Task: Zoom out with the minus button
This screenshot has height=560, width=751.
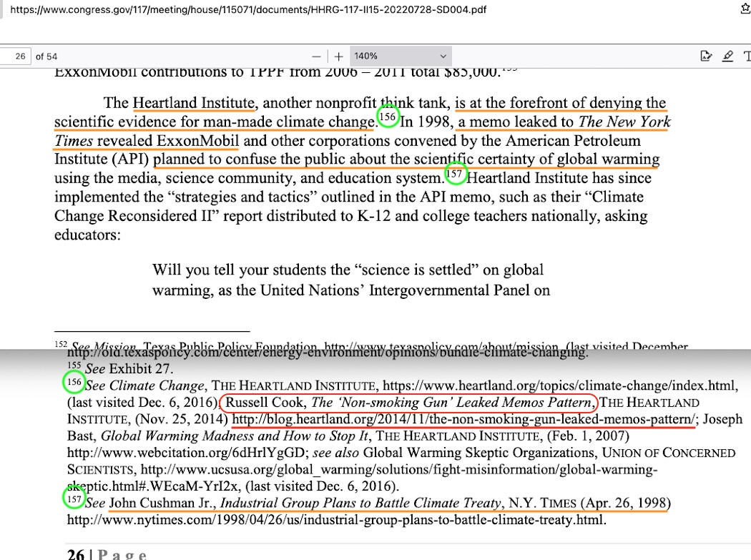Action: point(316,56)
